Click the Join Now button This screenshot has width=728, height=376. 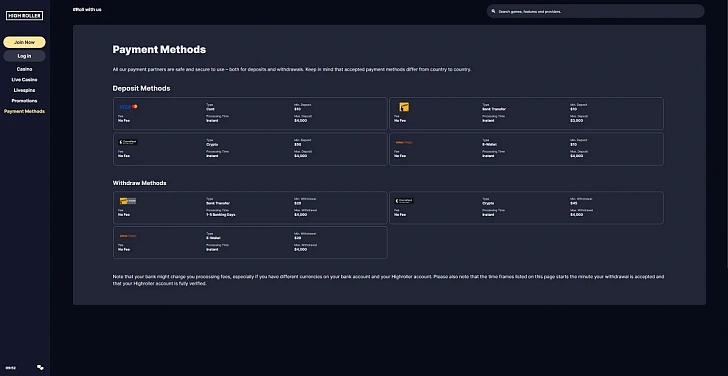click(x=24, y=42)
